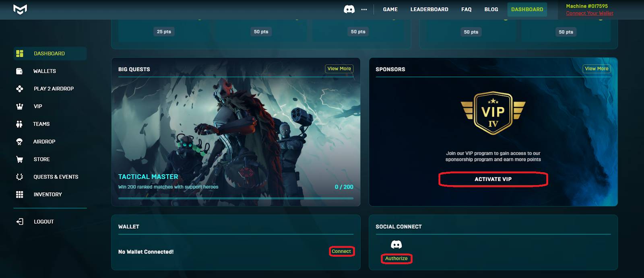
Task: Click the Tactical Master quest progress bar
Action: click(236, 198)
